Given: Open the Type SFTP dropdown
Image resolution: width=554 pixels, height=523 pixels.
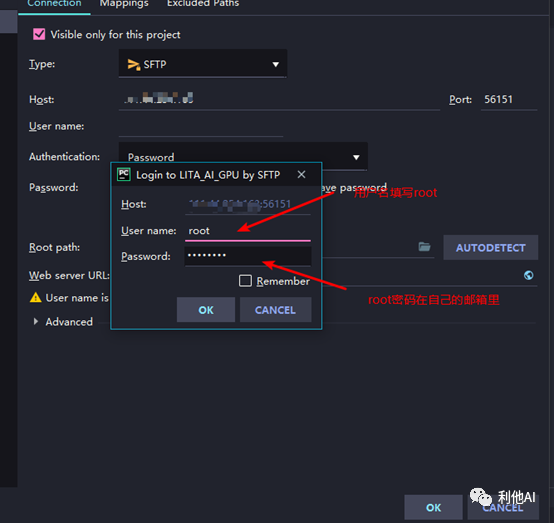Looking at the screenshot, I should (x=203, y=64).
